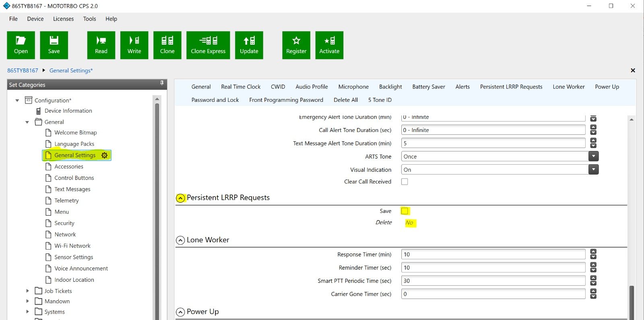Toggle the Clear Call Received checkbox
The width and height of the screenshot is (644, 320).
tap(405, 182)
